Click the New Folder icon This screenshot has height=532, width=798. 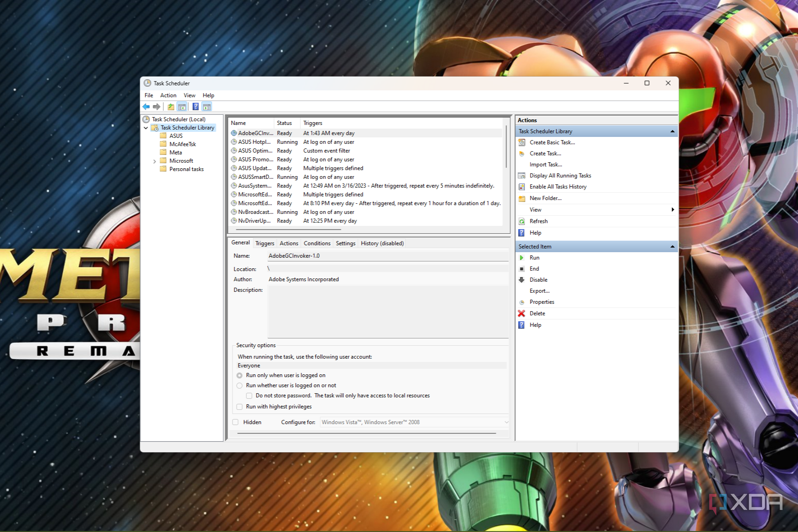coord(522,198)
